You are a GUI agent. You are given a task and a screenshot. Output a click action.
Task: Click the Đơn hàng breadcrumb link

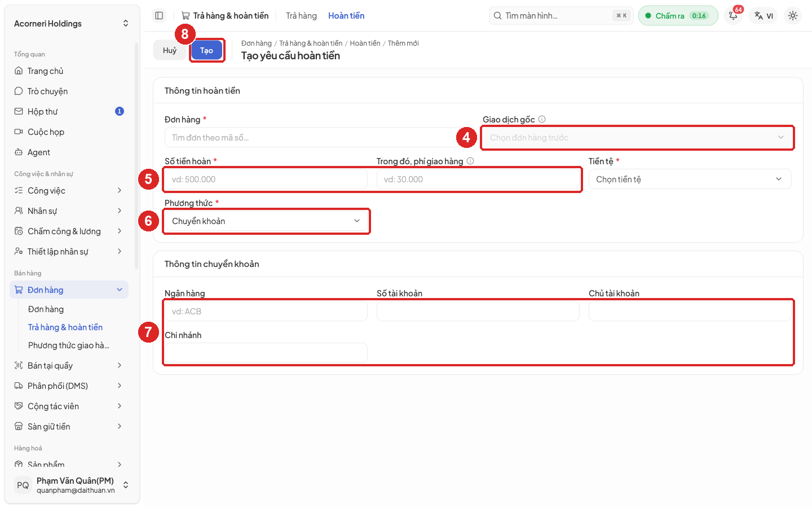pos(257,43)
